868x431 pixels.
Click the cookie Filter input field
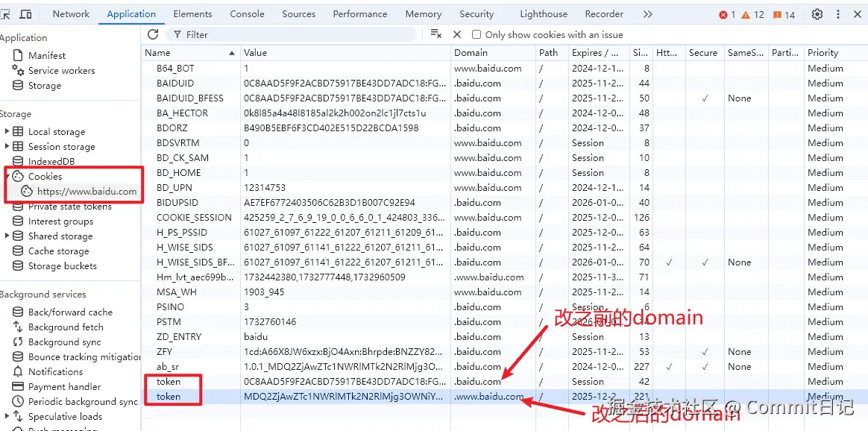pos(291,34)
